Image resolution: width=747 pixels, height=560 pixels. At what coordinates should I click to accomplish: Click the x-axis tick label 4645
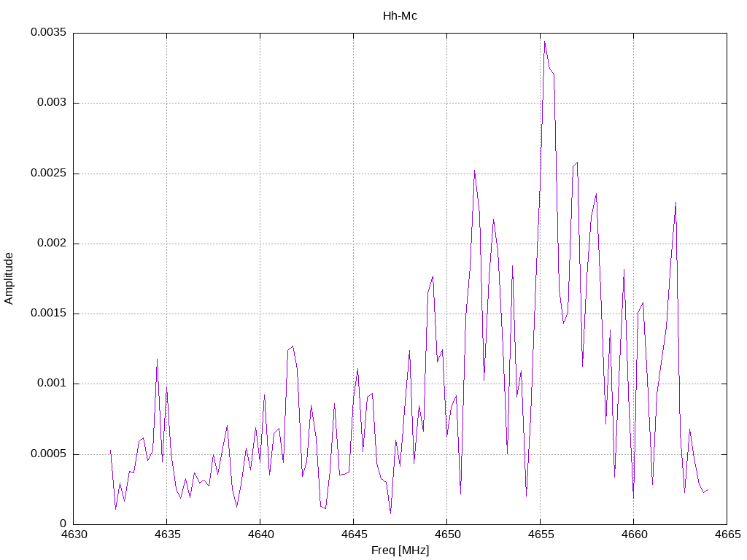coord(354,534)
